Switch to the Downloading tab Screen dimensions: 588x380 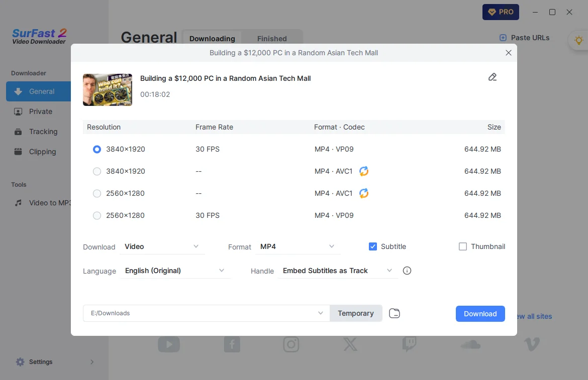(x=212, y=39)
